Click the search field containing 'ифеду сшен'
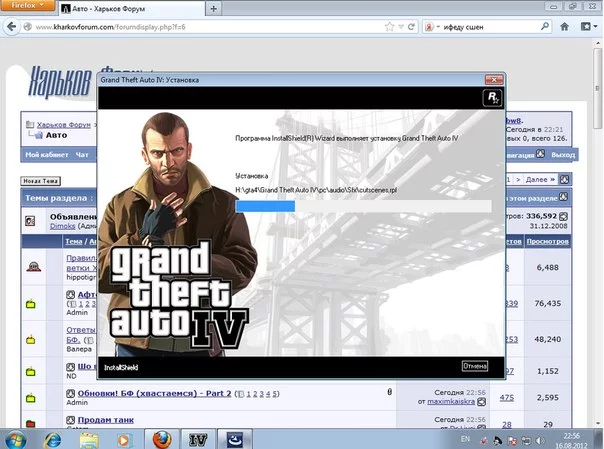This screenshot has height=449, width=604. click(489, 27)
